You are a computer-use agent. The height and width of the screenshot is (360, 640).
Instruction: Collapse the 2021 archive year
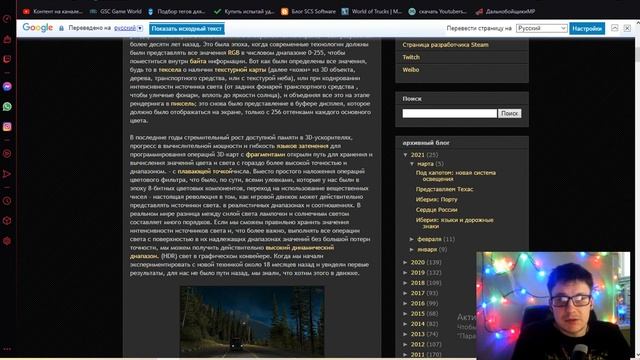(406, 155)
